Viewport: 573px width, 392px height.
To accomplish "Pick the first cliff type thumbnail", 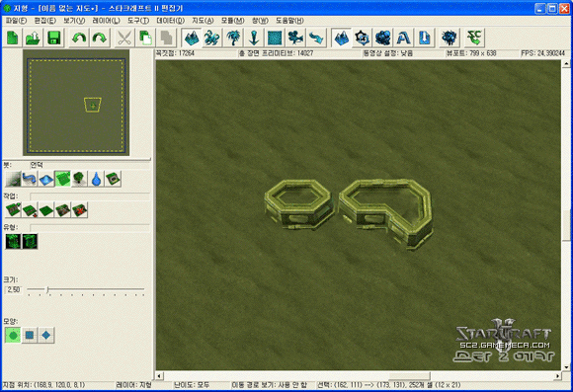I will (13, 242).
